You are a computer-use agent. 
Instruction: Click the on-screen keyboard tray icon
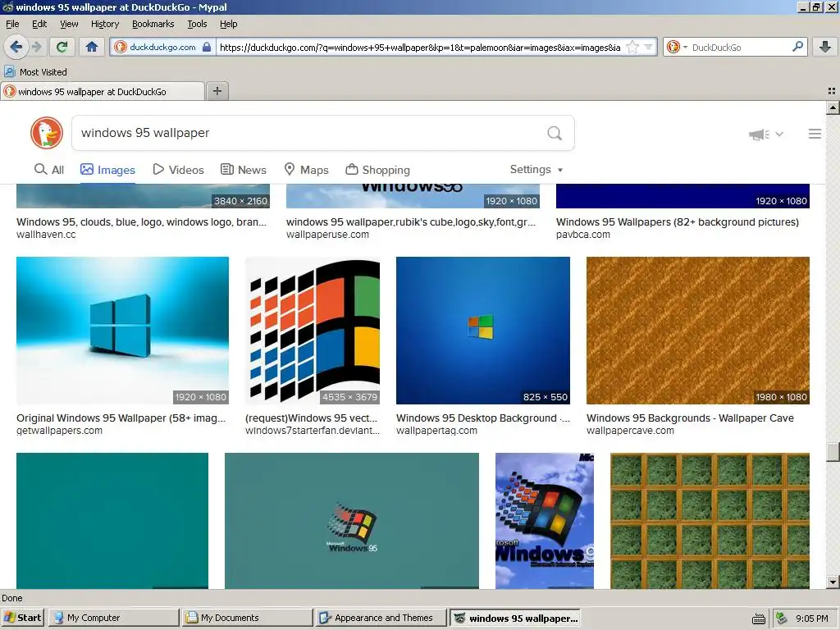(759, 619)
